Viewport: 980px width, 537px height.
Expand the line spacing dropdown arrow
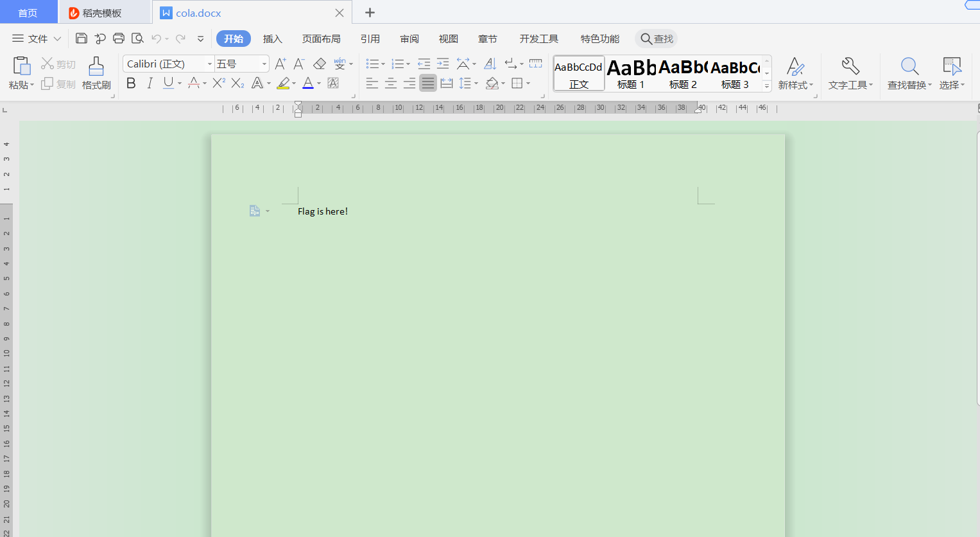click(x=476, y=84)
